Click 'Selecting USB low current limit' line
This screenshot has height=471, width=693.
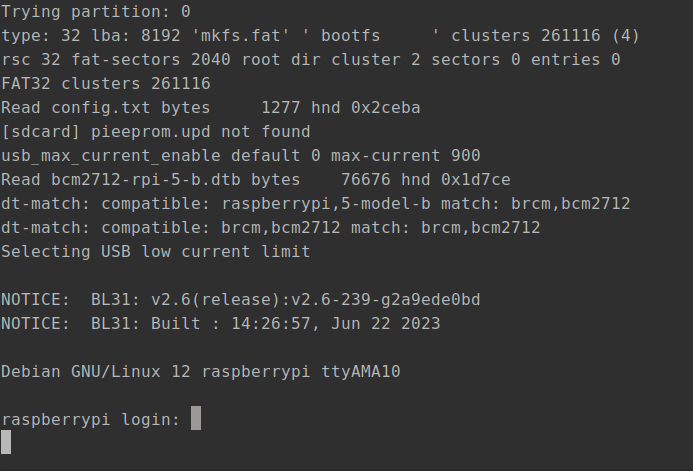click(156, 251)
